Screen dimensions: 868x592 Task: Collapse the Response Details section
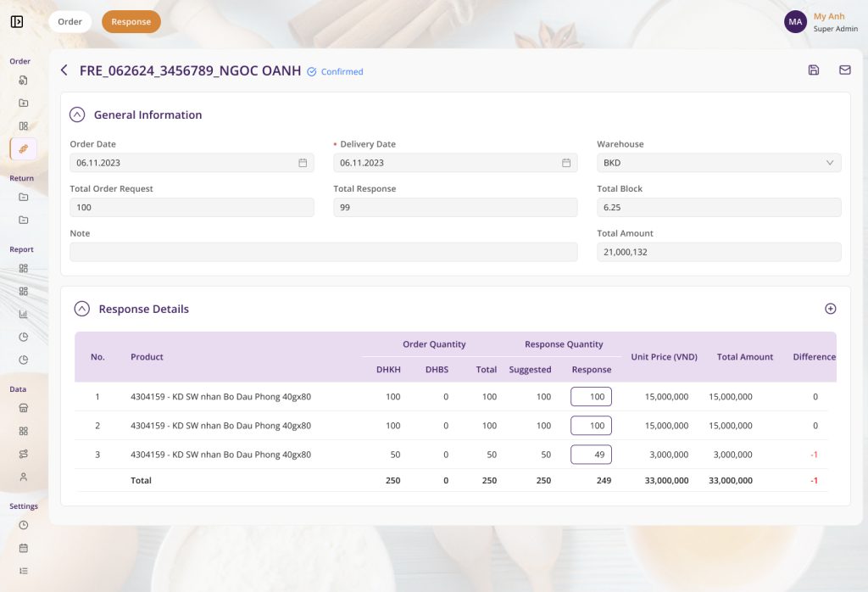point(82,309)
